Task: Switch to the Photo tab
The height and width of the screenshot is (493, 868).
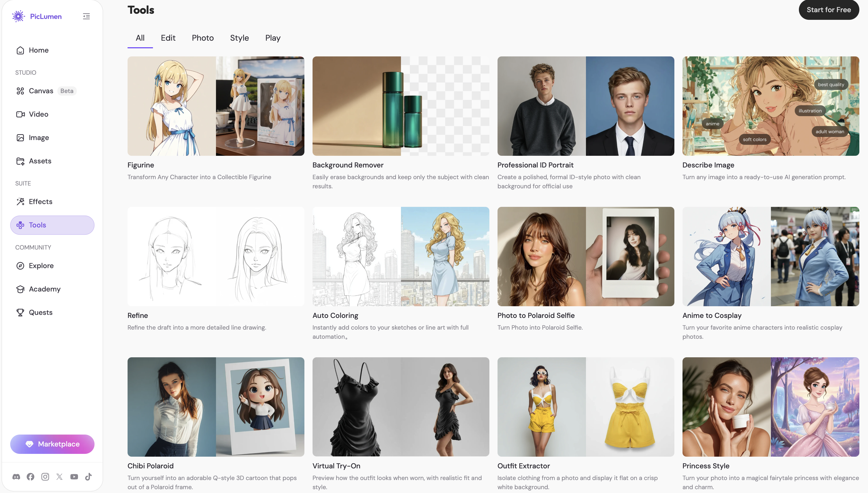Action: pos(203,38)
